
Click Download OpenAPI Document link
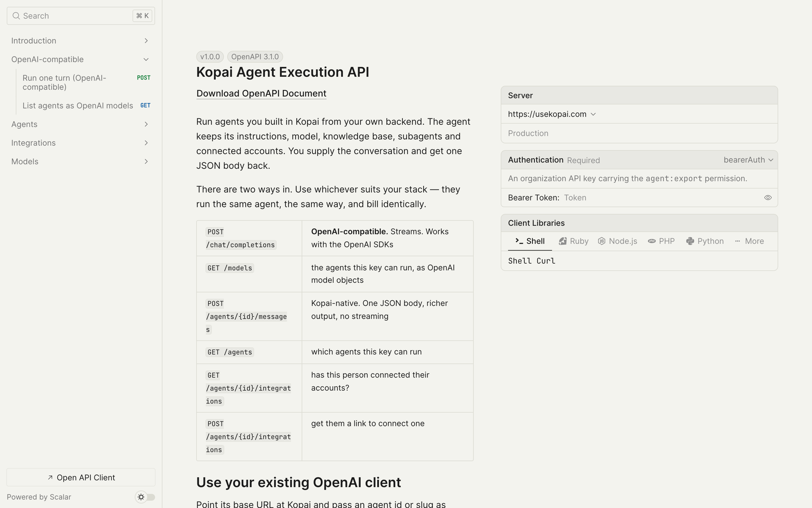coord(261,93)
